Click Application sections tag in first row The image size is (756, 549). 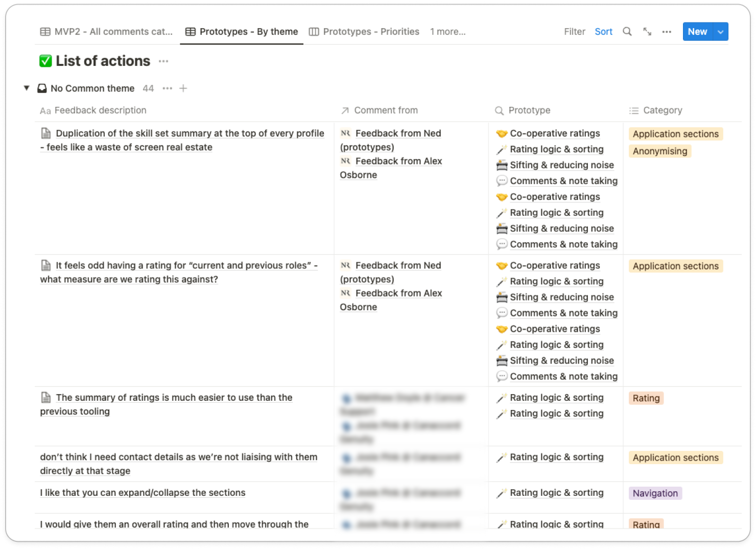676,134
